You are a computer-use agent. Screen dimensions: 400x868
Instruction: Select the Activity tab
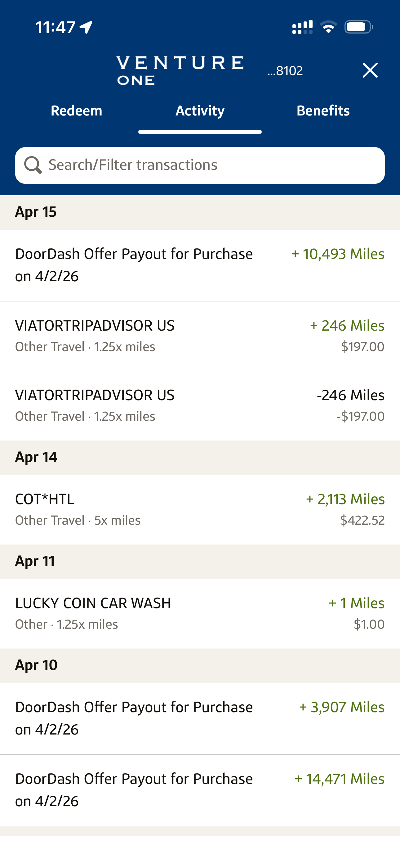[200, 111]
